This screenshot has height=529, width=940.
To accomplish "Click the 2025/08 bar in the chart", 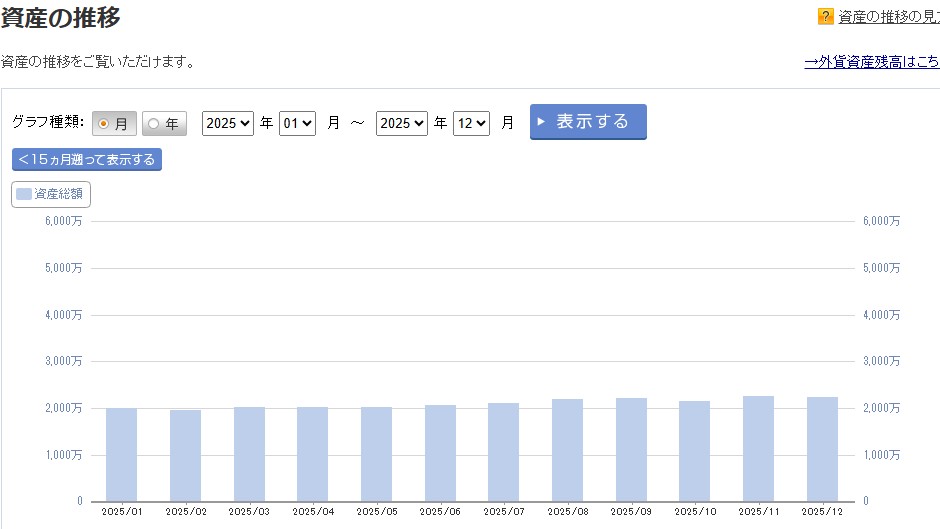I will [567, 450].
